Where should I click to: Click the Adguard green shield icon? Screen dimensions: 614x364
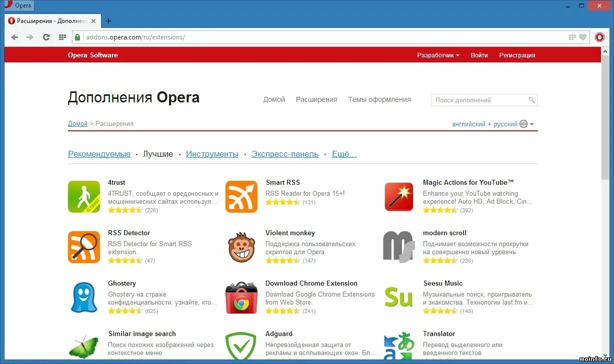pos(241,346)
